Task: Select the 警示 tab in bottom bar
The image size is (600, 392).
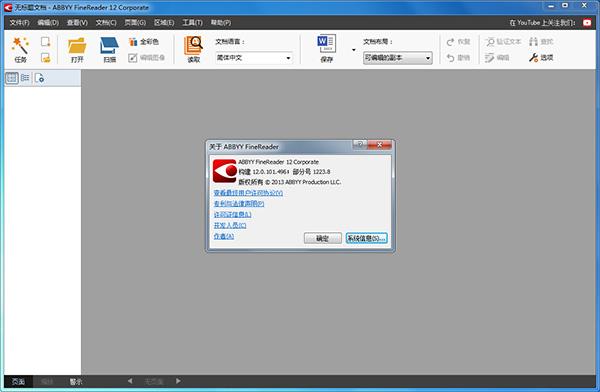Action: coord(76,382)
